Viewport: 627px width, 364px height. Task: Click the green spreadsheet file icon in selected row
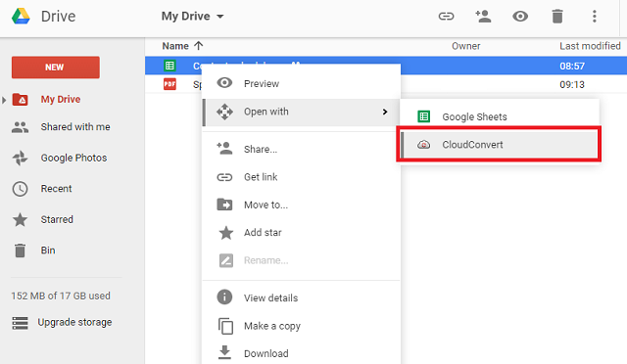tap(169, 66)
